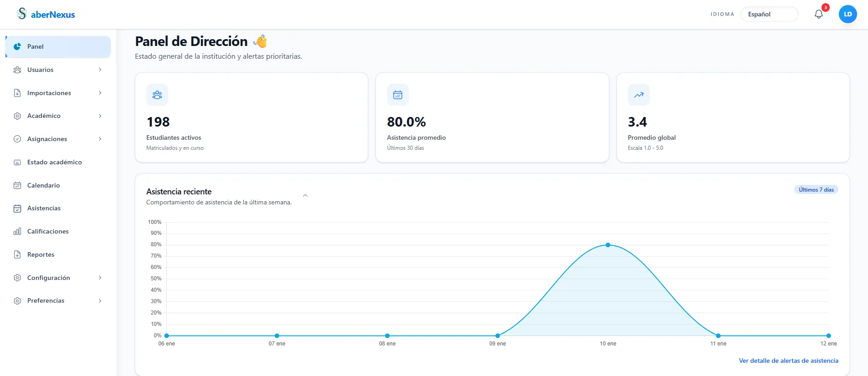Viewport: 868px width, 376px height.
Task: Expand the Preferencias submenu chevron
Action: [100, 301]
